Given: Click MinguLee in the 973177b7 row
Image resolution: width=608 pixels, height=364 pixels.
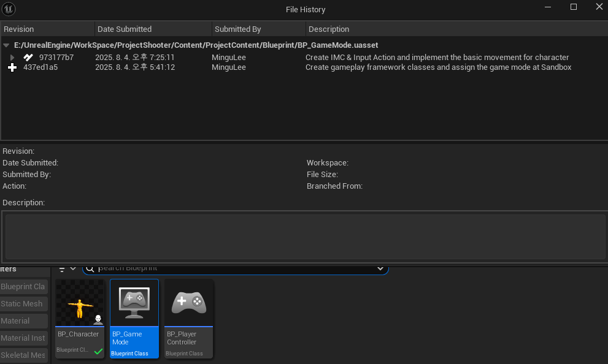Looking at the screenshot, I should pos(229,58).
